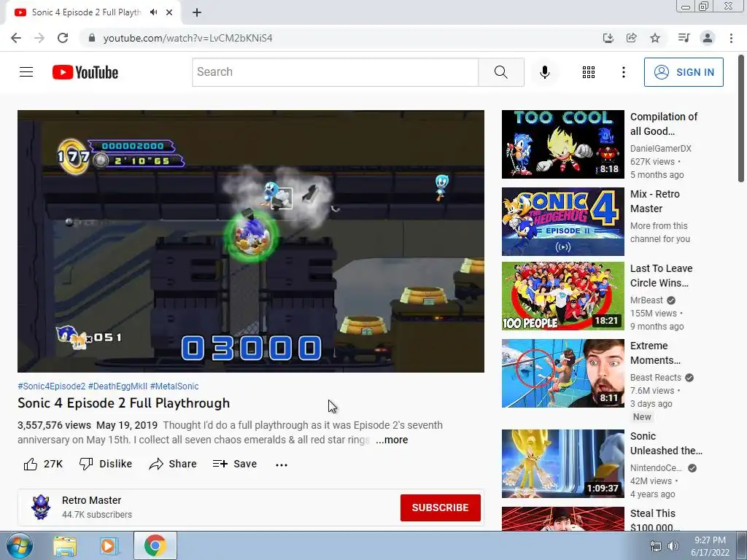Click the YouTube logo

(85, 72)
